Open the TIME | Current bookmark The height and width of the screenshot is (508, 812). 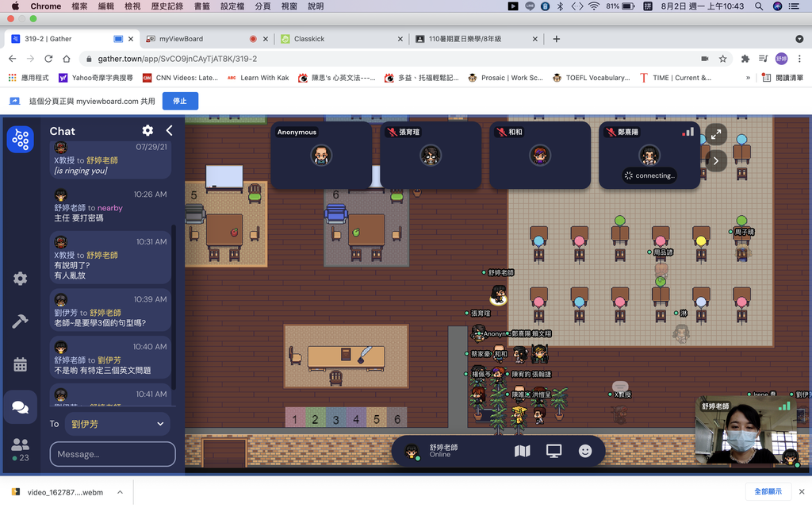pos(676,78)
